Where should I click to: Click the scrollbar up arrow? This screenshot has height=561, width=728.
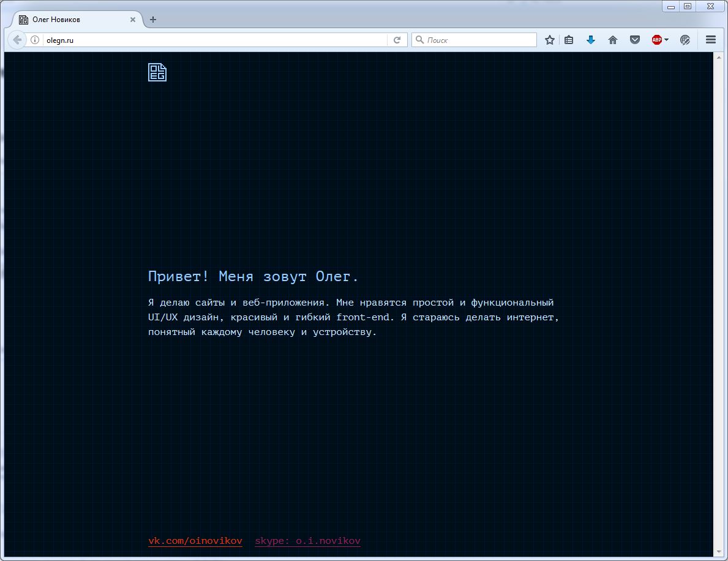coord(719,56)
